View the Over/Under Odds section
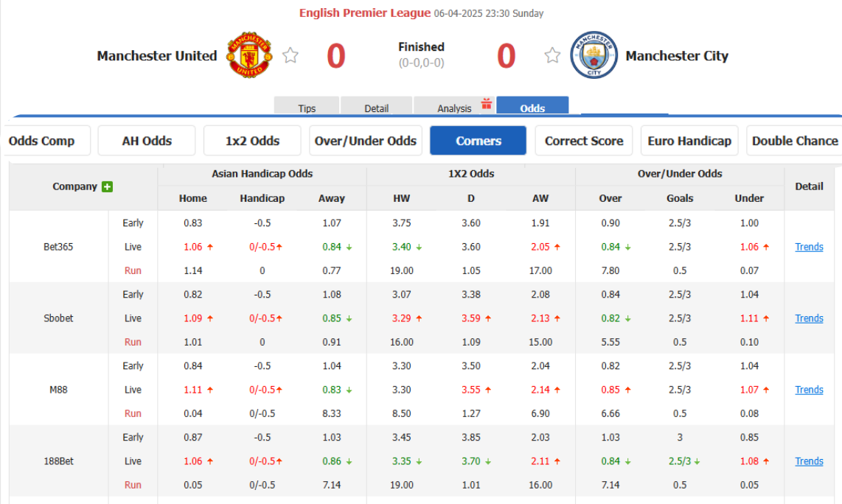The image size is (842, 504). click(366, 141)
